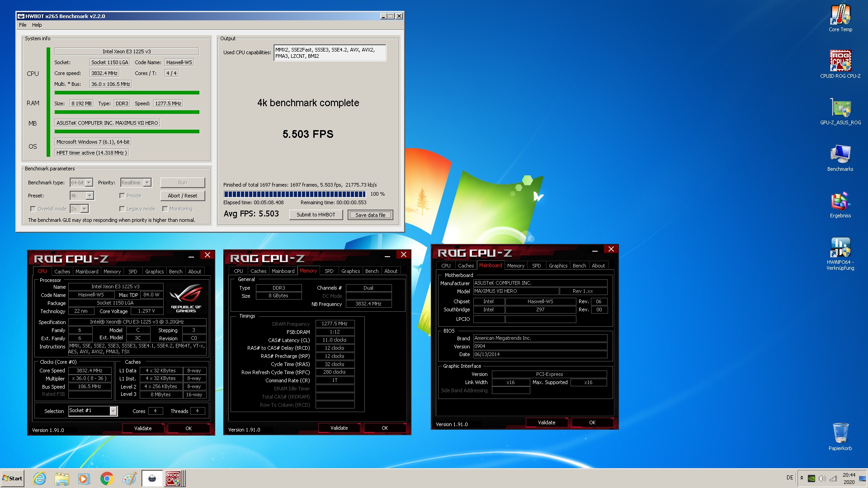The width and height of the screenshot is (868, 488).
Task: Click the HPET timer active field
Action: click(92, 153)
